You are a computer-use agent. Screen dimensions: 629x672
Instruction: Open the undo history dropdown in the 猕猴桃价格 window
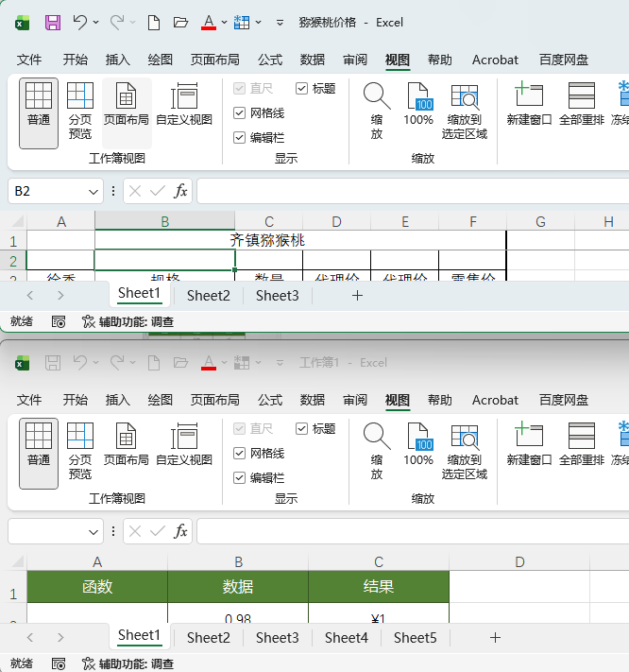(96, 23)
